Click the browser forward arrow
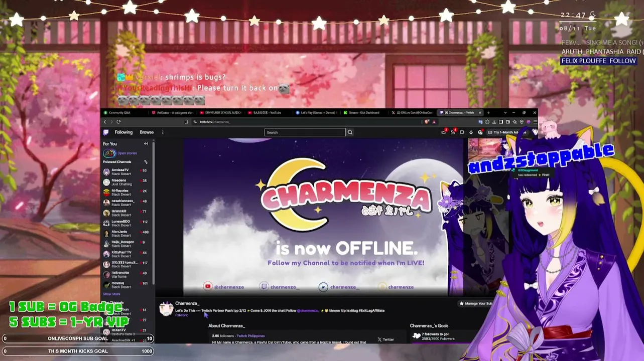The height and width of the screenshot is (361, 644). 111,122
